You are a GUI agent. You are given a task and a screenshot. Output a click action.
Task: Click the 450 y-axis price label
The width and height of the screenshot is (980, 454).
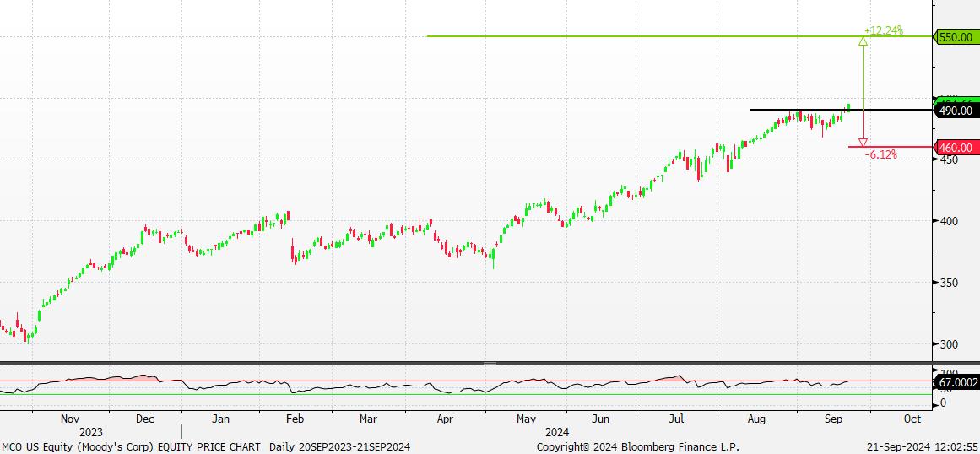pos(947,159)
